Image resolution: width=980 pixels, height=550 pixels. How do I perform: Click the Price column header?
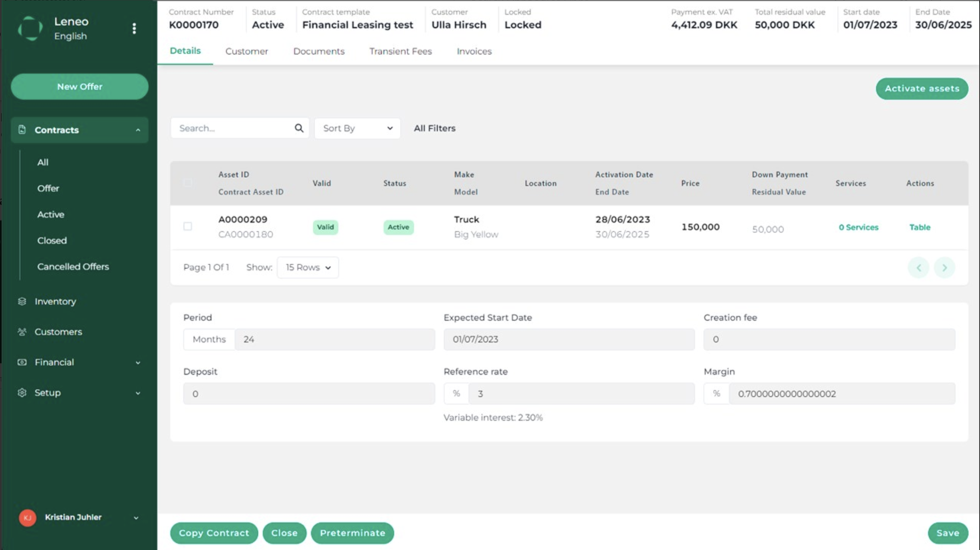tap(690, 183)
